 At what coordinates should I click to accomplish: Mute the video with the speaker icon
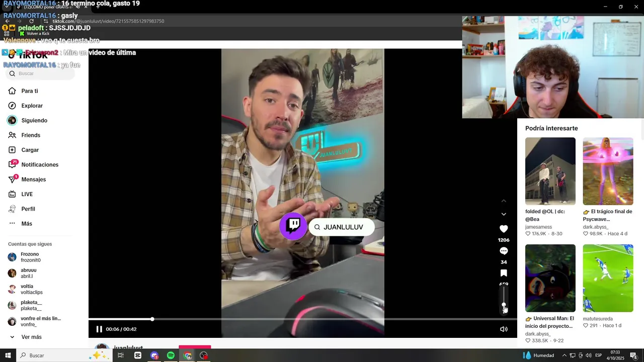pyautogui.click(x=504, y=329)
